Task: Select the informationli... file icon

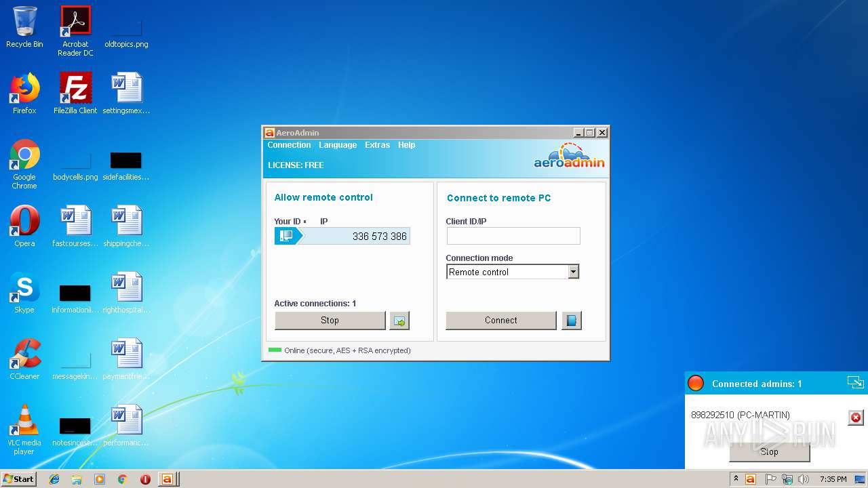Action: tap(75, 298)
